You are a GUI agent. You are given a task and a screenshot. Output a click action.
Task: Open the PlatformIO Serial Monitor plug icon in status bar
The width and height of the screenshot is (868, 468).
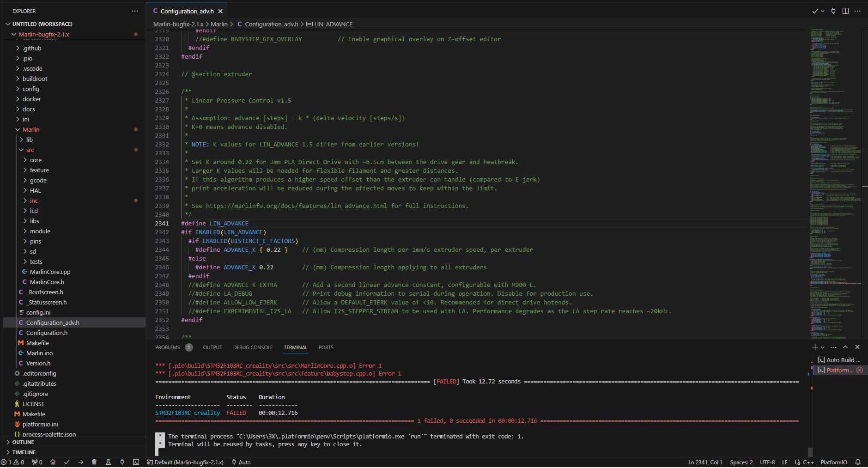pos(122,462)
